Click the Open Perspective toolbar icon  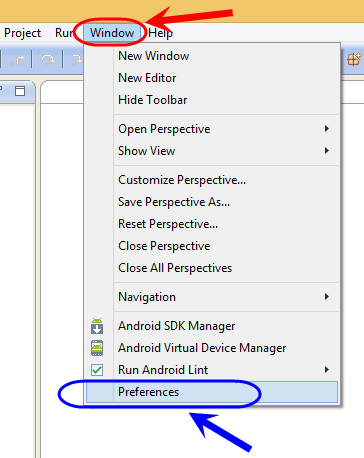click(x=354, y=59)
